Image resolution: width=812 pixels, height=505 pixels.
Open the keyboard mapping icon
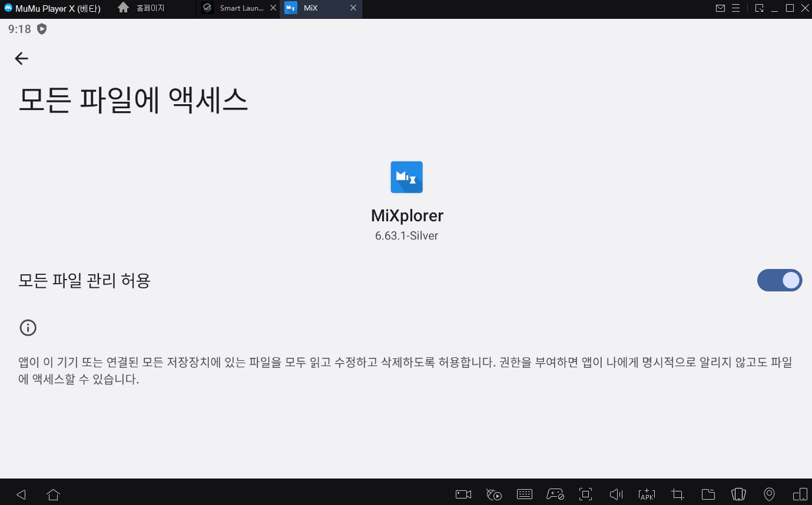(525, 494)
